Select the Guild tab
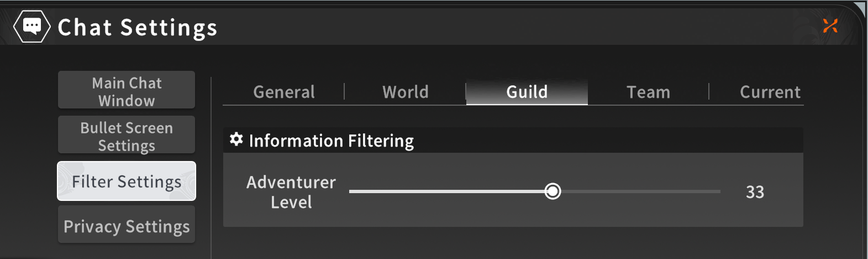 point(527,92)
